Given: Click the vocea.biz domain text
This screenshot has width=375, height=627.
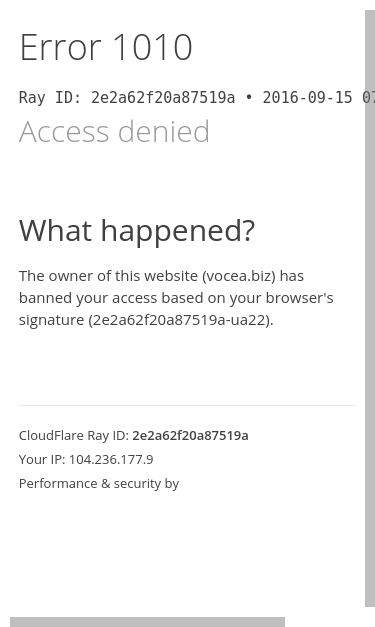Looking at the screenshot, I should 239,276.
